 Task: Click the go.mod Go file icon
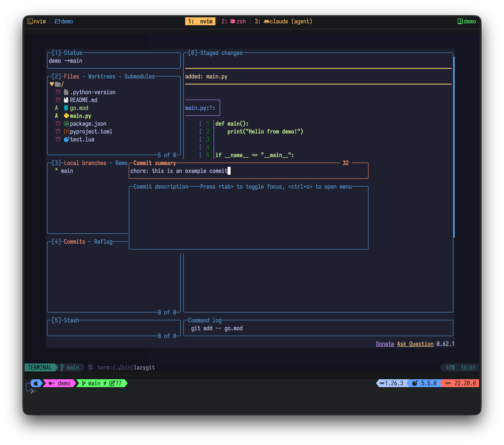coord(66,108)
